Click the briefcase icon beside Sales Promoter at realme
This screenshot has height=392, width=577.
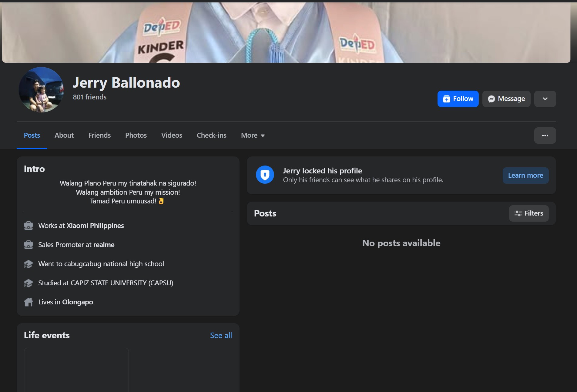click(x=29, y=245)
